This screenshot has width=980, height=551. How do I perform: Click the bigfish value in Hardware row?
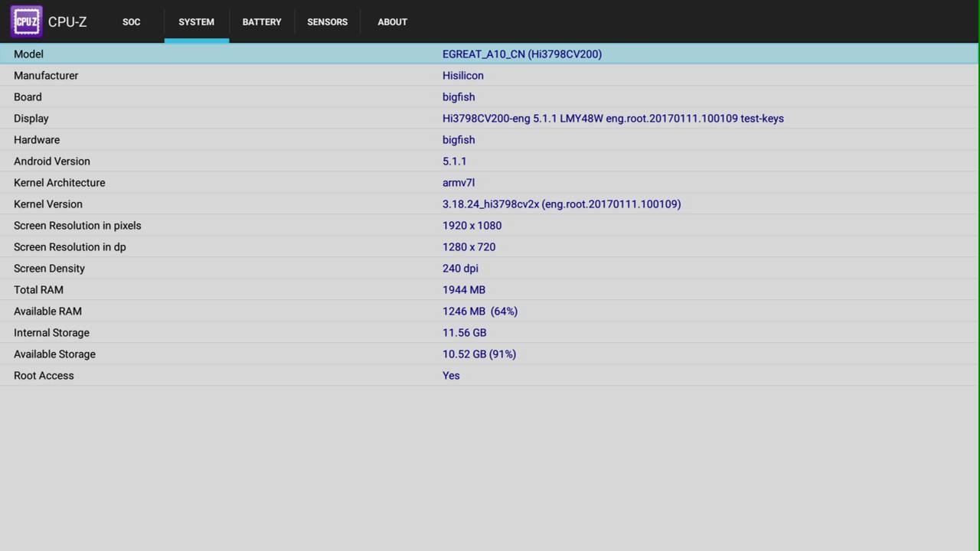coord(459,140)
